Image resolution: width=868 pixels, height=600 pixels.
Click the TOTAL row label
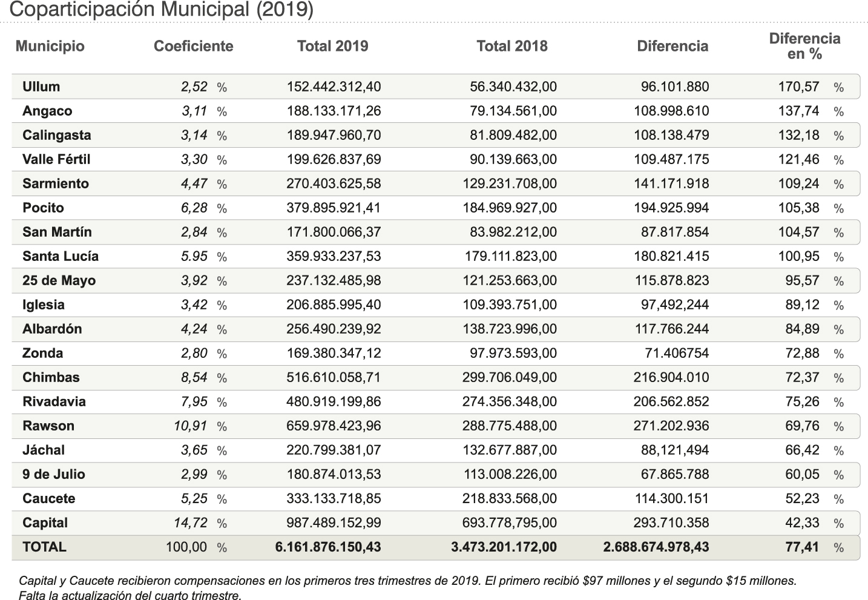click(x=44, y=547)
